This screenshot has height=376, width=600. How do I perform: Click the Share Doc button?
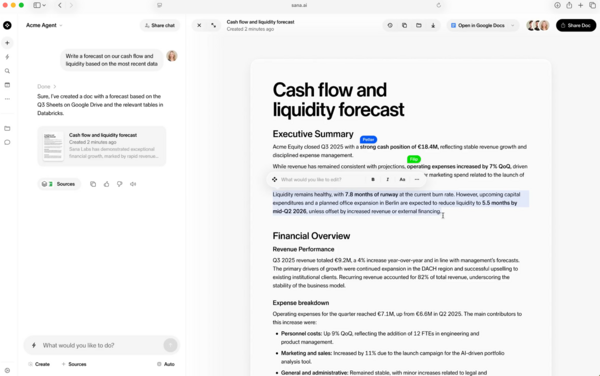(576, 25)
